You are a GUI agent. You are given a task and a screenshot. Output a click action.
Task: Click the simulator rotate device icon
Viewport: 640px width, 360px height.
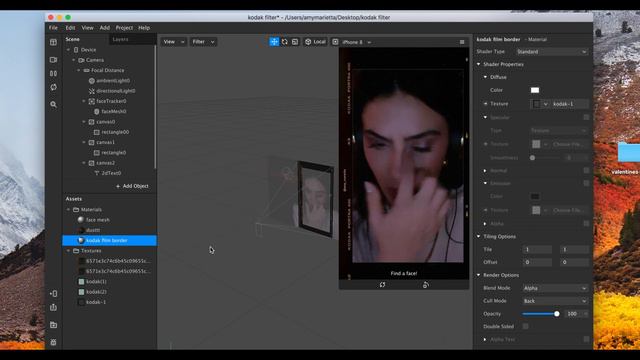click(x=426, y=285)
